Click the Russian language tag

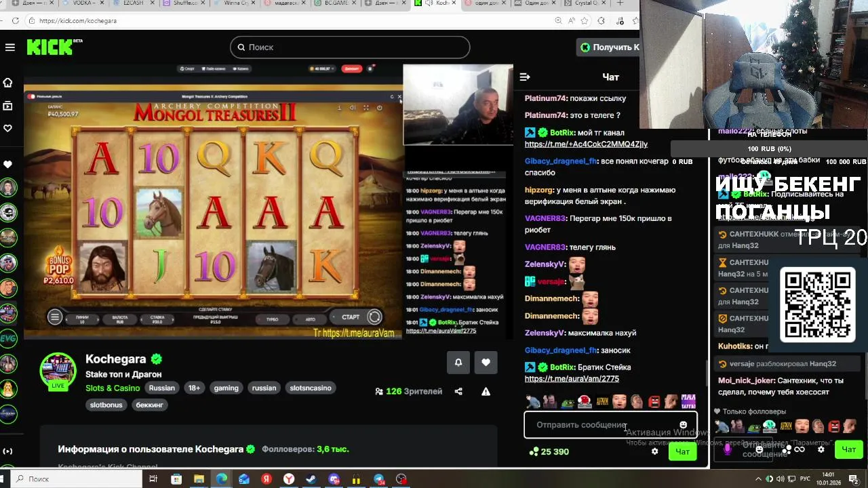162,388
